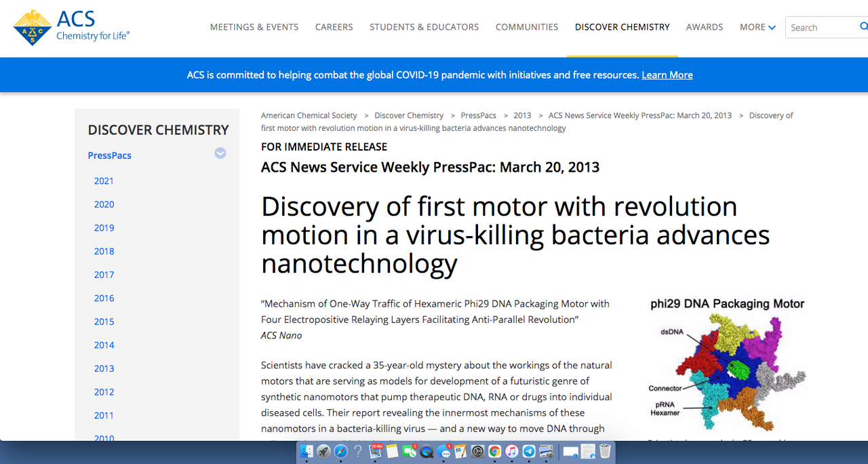The image size is (868, 464).
Task: Open PressPacs sidebar link
Action: [110, 155]
